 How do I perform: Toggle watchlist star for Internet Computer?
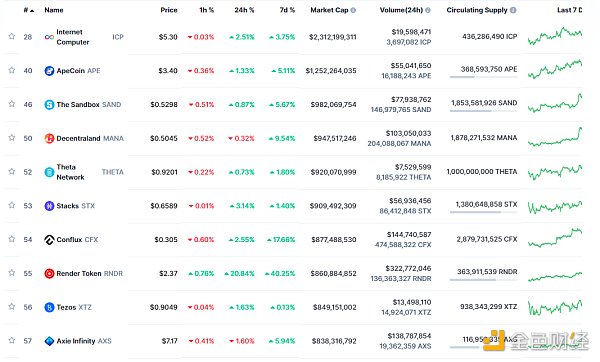pyautogui.click(x=12, y=36)
